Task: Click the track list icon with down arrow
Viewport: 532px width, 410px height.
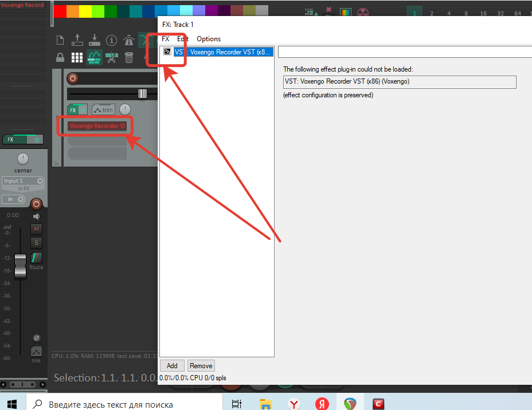Action: [x=311, y=12]
